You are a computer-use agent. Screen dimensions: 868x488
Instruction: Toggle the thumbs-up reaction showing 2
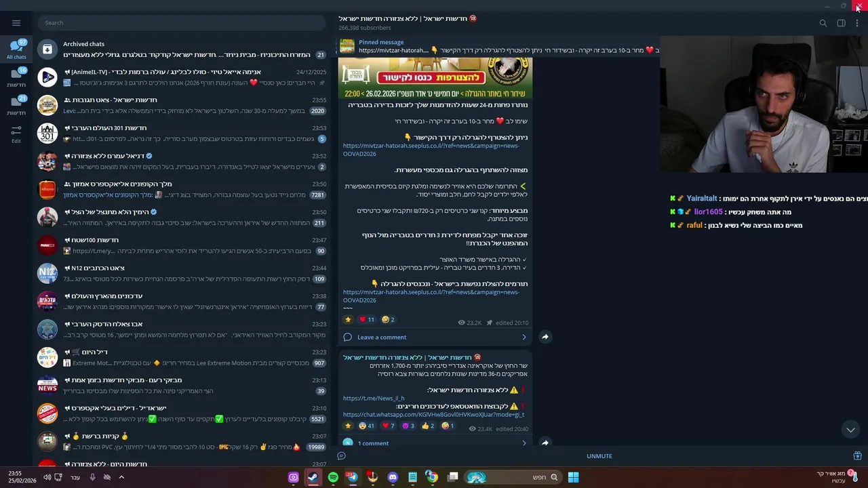[428, 426]
